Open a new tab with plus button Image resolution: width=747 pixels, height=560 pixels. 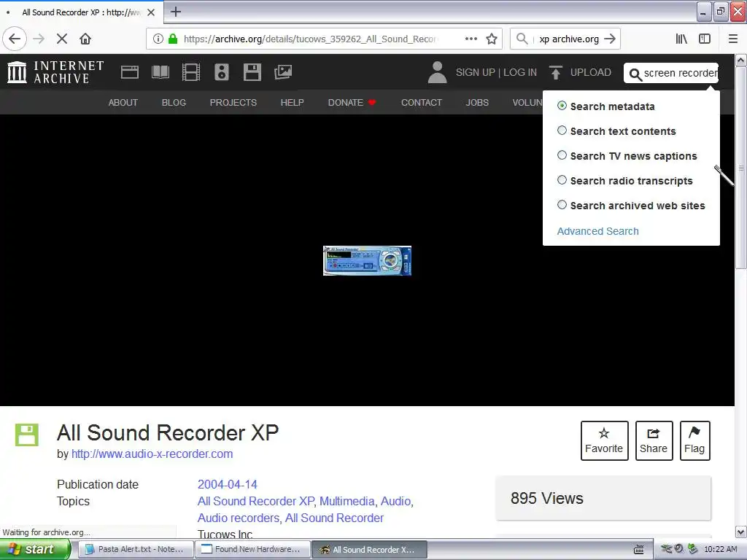coord(175,12)
